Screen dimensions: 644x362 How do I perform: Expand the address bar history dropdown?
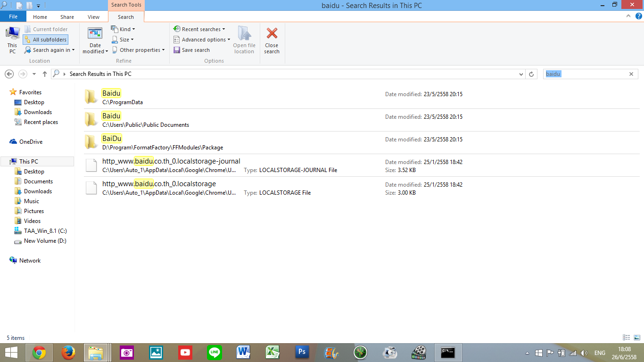pyautogui.click(x=521, y=74)
